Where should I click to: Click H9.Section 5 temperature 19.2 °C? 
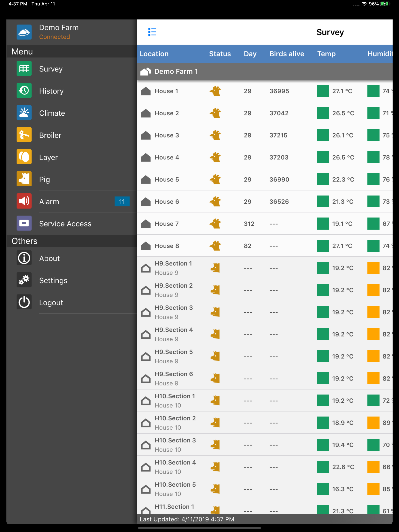click(343, 356)
